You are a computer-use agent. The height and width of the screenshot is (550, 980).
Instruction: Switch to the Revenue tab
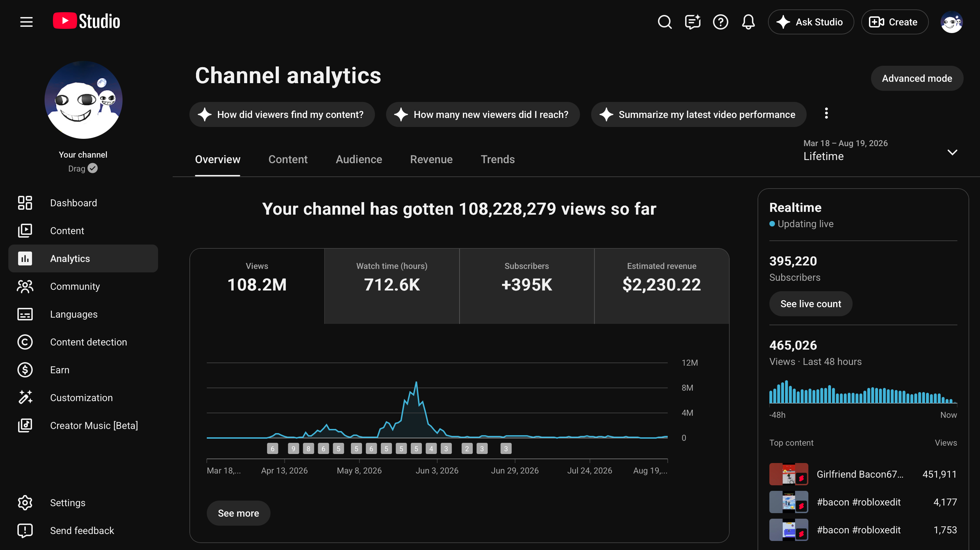tap(431, 159)
